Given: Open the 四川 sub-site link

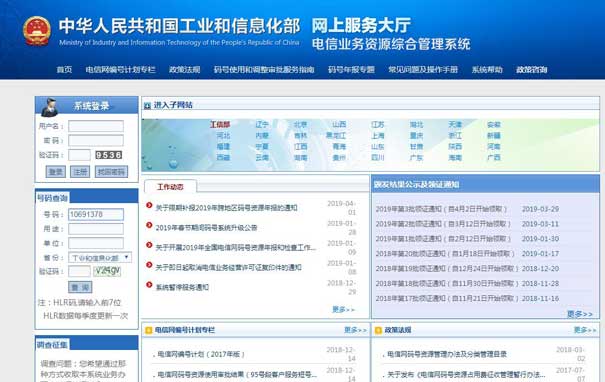Looking at the screenshot, I should tap(378, 157).
